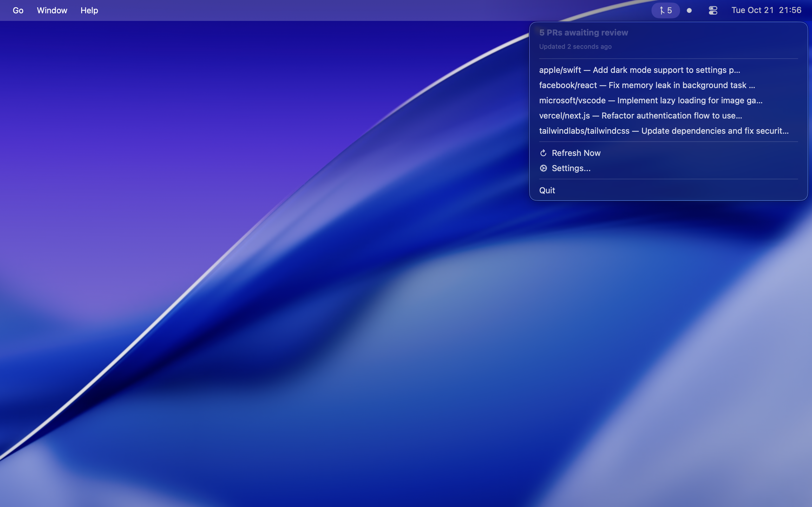Click the clock showing Tue Oct 21 21:56
The width and height of the screenshot is (812, 507).
coord(766,10)
